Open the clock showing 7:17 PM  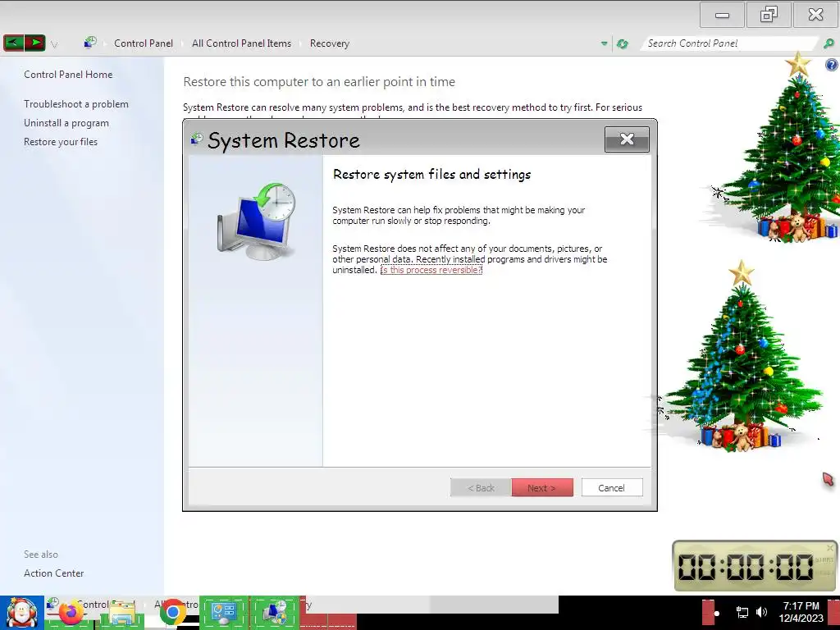point(801,612)
